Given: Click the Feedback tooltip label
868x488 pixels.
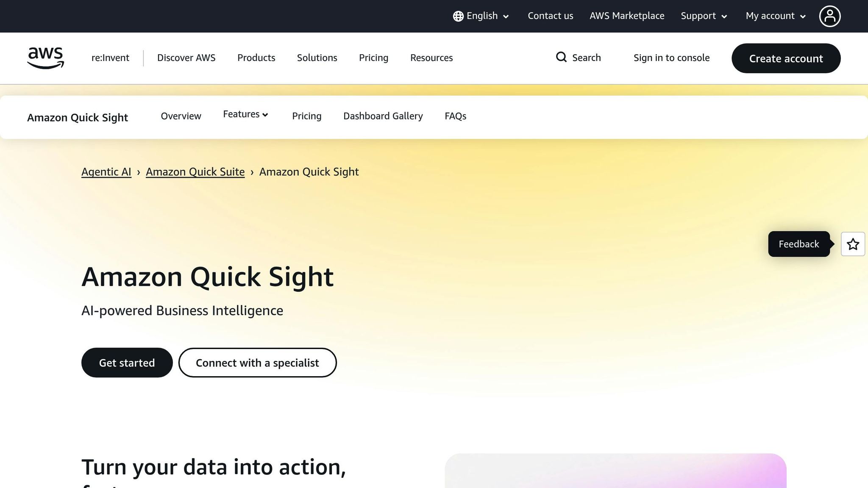Looking at the screenshot, I should click(799, 244).
